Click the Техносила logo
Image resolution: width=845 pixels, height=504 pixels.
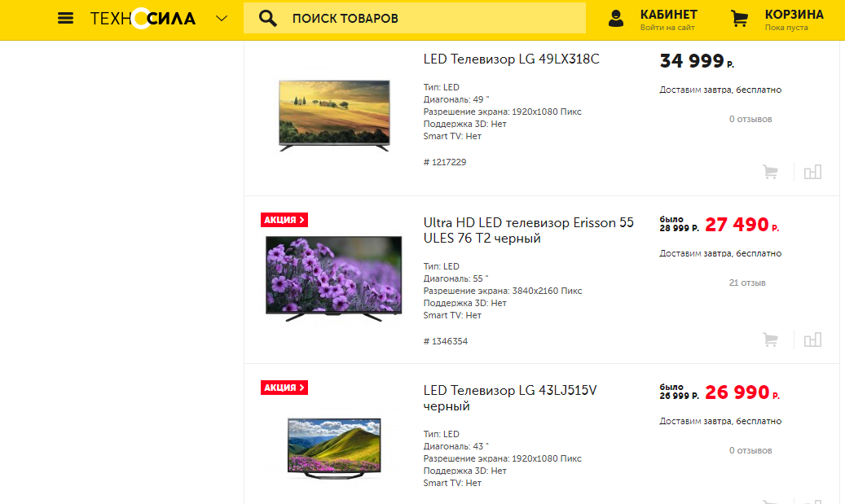tap(143, 18)
